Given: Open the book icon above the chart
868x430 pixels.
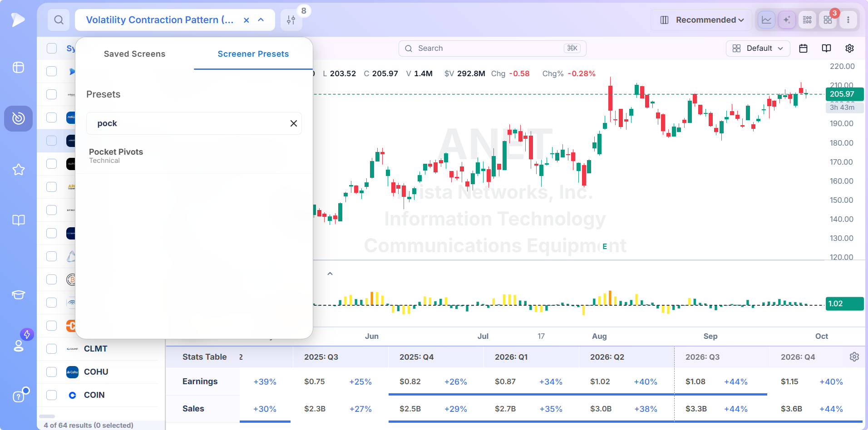Looking at the screenshot, I should pos(826,49).
